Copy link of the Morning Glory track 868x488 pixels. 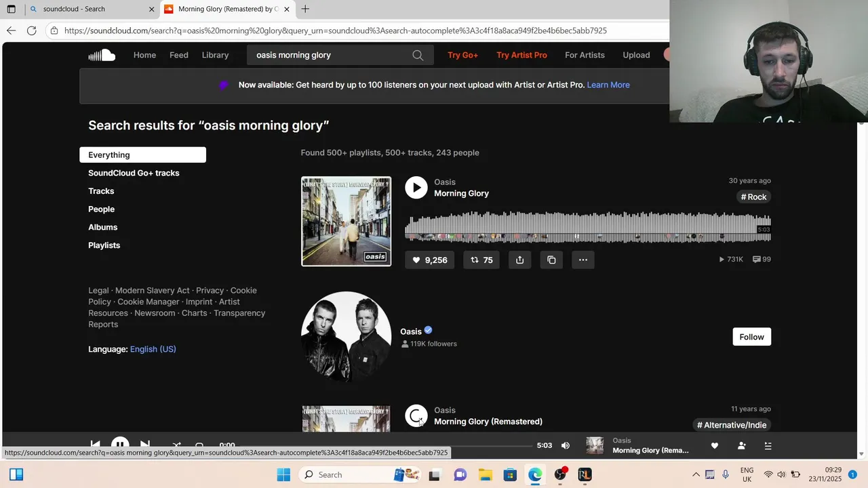pos(551,260)
